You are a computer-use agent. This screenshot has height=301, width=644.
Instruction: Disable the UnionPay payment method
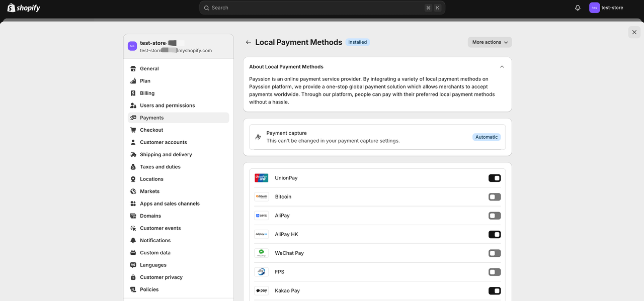pyautogui.click(x=494, y=178)
